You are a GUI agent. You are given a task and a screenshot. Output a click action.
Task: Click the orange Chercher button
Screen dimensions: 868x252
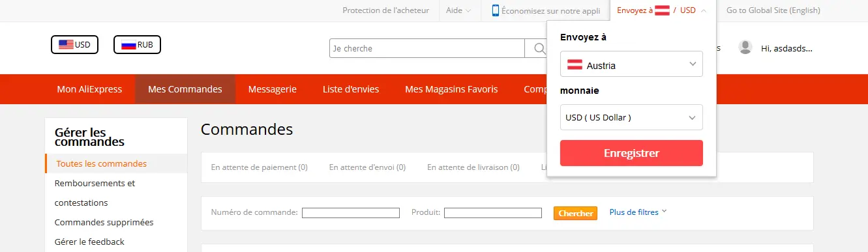(x=575, y=213)
